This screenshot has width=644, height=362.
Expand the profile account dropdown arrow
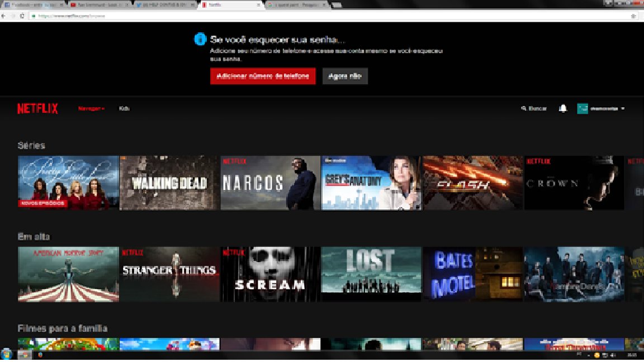coord(623,108)
